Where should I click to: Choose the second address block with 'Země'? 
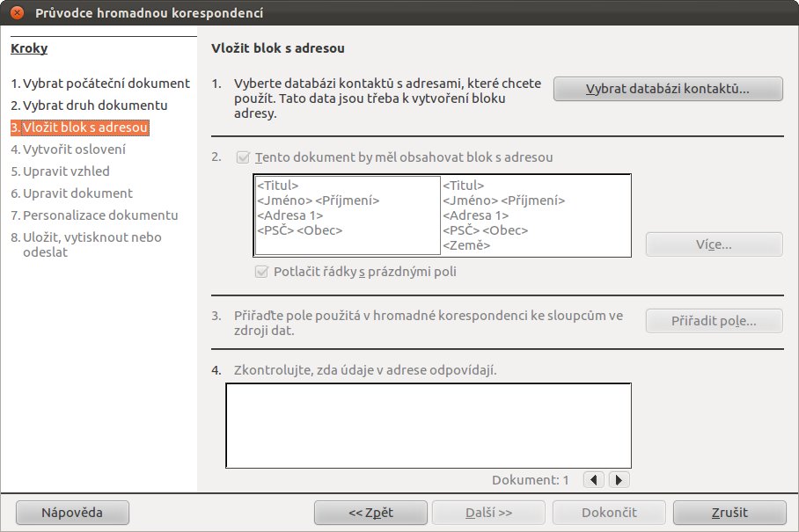pos(535,215)
